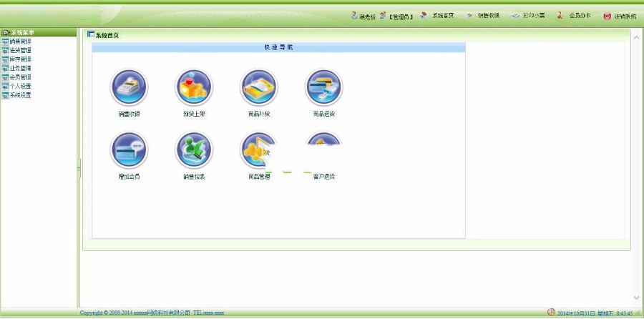Open the 销售收银 cash register shortcut icon
644x319 pixels.
[129, 87]
